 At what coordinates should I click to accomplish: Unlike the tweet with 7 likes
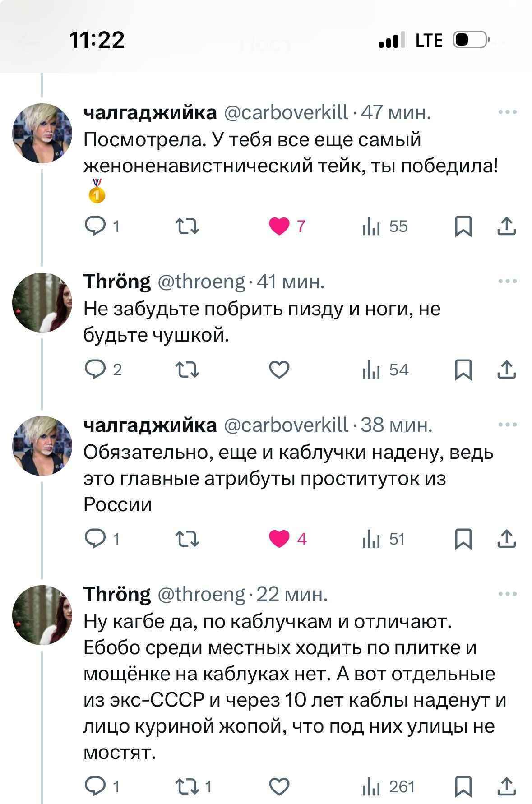pos(279,226)
